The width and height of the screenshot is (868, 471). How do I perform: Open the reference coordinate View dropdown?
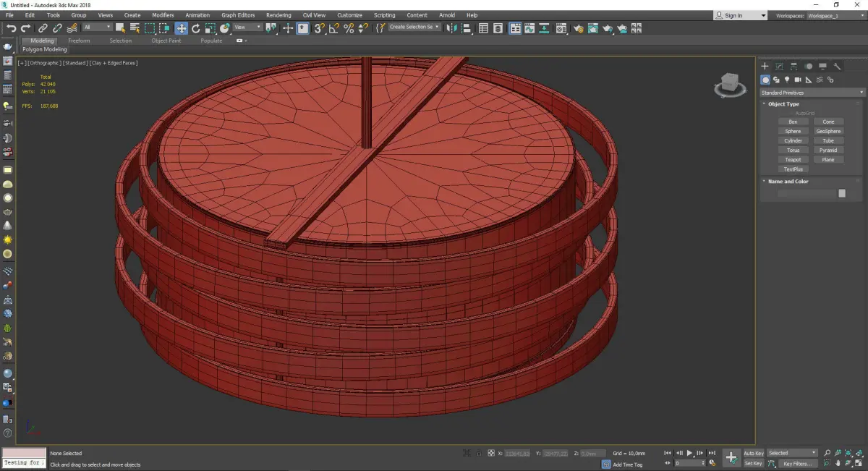click(x=247, y=27)
